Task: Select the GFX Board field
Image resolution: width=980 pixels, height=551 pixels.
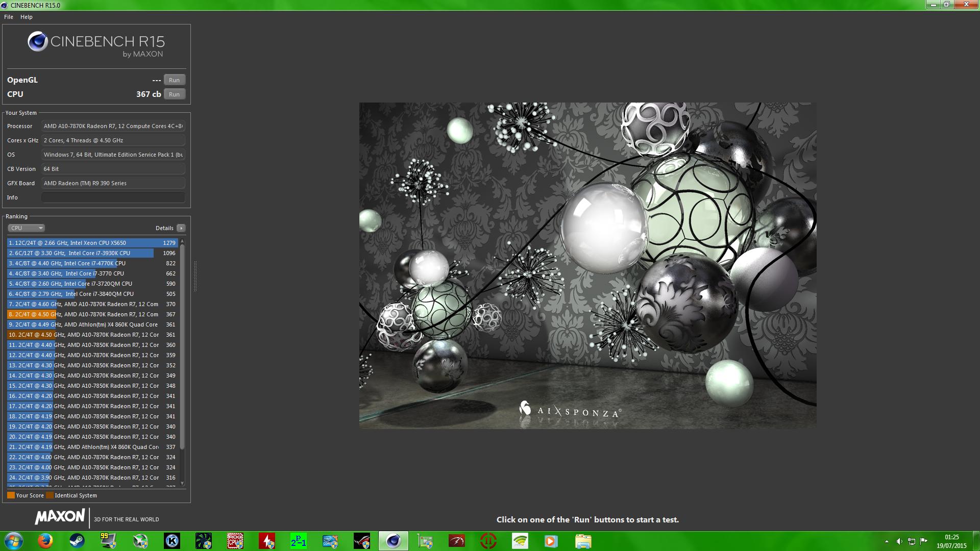Action: pyautogui.click(x=113, y=183)
